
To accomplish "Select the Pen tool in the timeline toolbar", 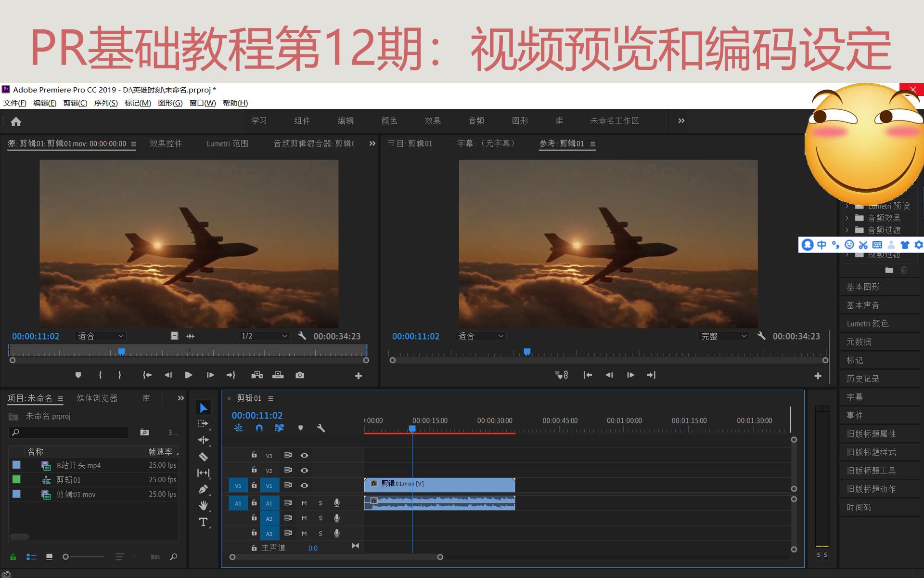I will pos(204,488).
